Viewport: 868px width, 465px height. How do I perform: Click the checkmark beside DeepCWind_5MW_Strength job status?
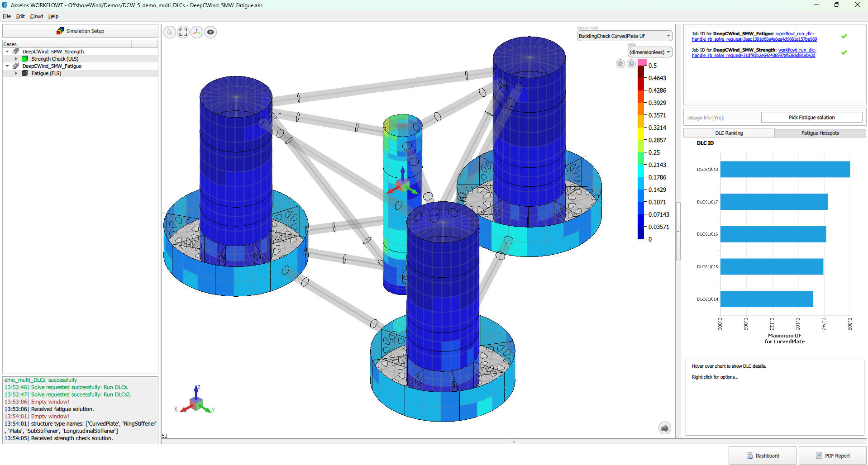tap(844, 52)
